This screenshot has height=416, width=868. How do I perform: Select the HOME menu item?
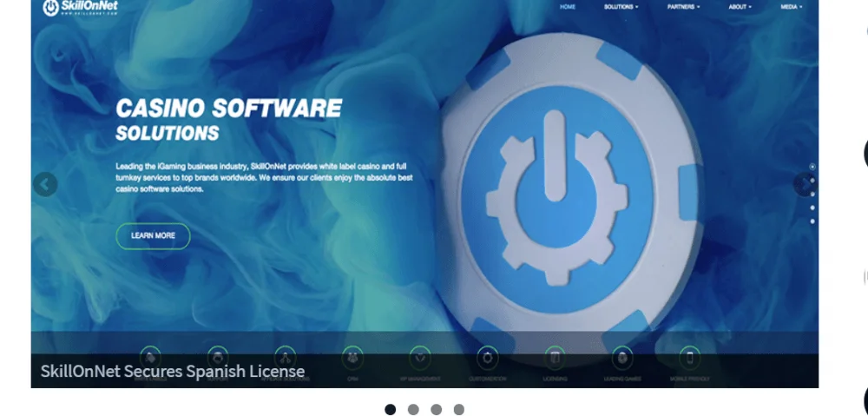[568, 7]
